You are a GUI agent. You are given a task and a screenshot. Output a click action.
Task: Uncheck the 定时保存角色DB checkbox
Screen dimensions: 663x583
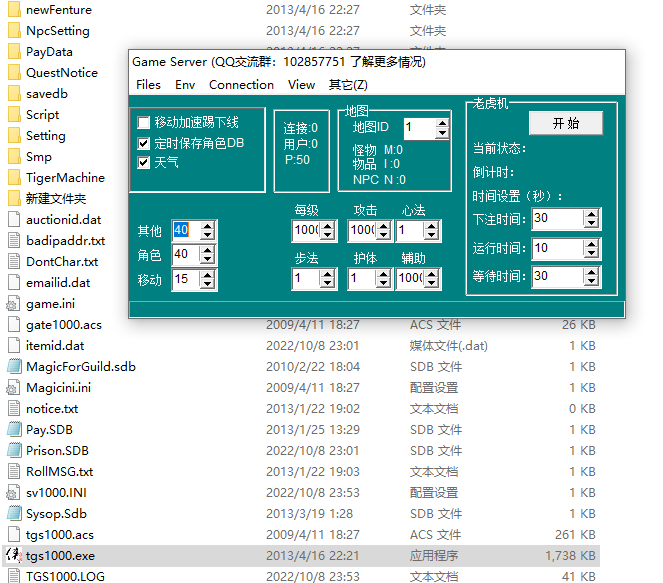[144, 143]
